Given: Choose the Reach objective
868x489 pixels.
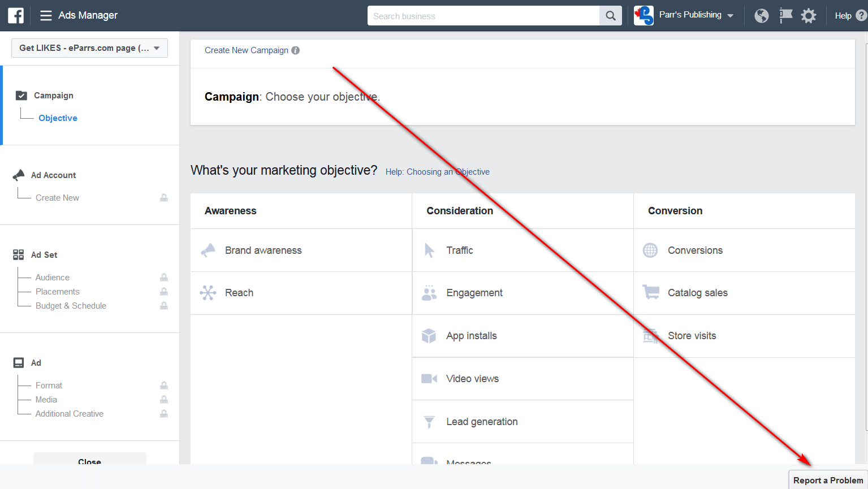Looking at the screenshot, I should point(301,293).
